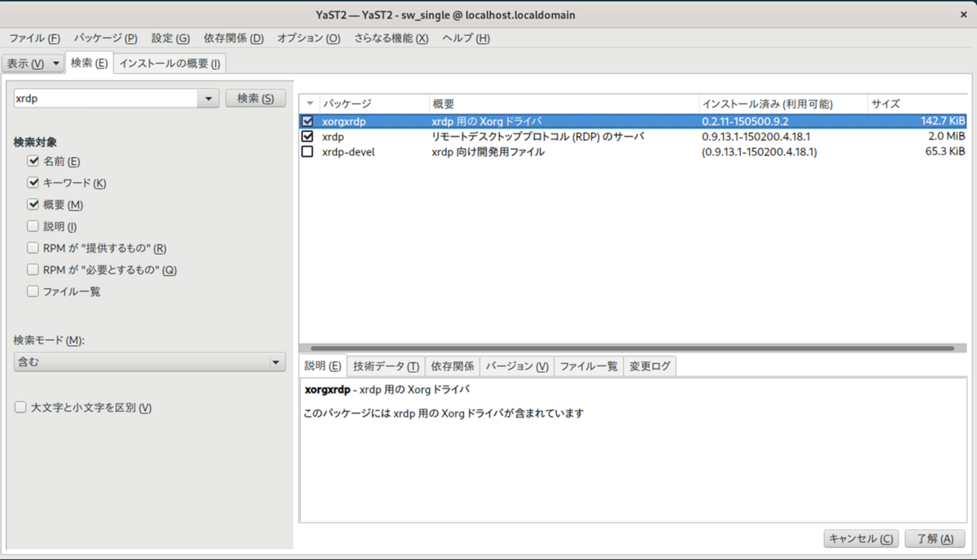Toggle the キーワード (K) checkbox

click(33, 183)
